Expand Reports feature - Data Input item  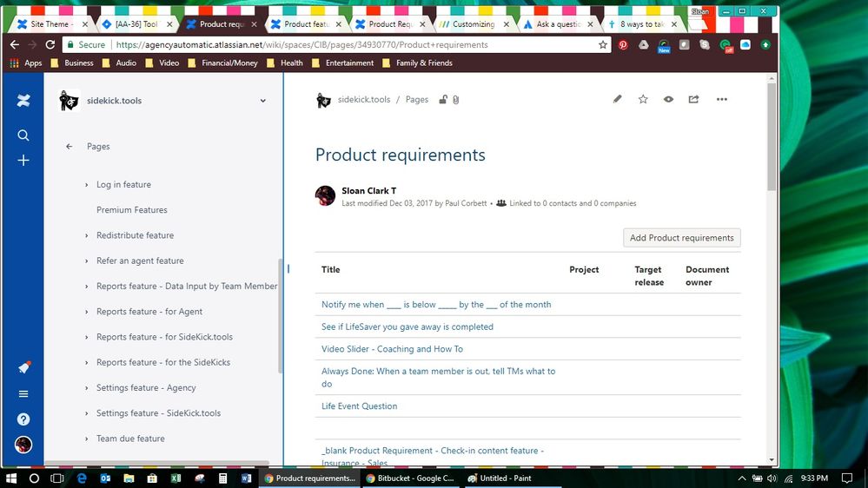(86, 287)
